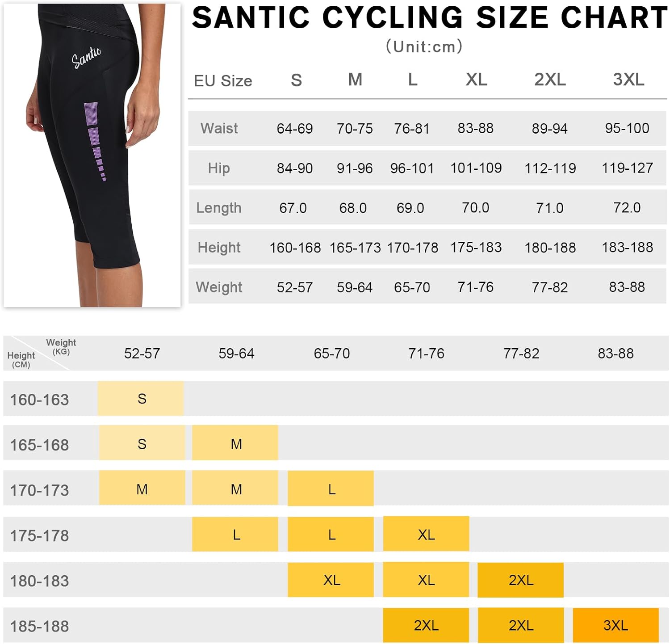Pick the L cell in the 170-173 row
The width and height of the screenshot is (670, 644).
(331, 489)
